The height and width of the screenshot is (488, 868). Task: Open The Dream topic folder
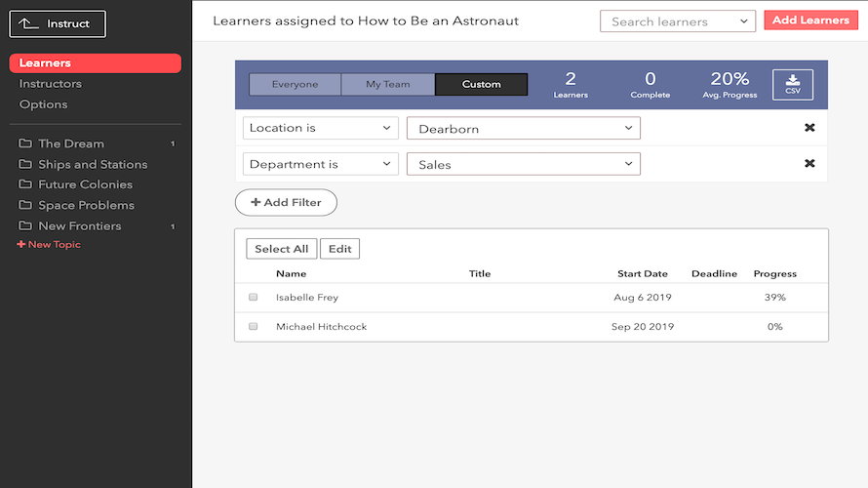click(x=71, y=143)
